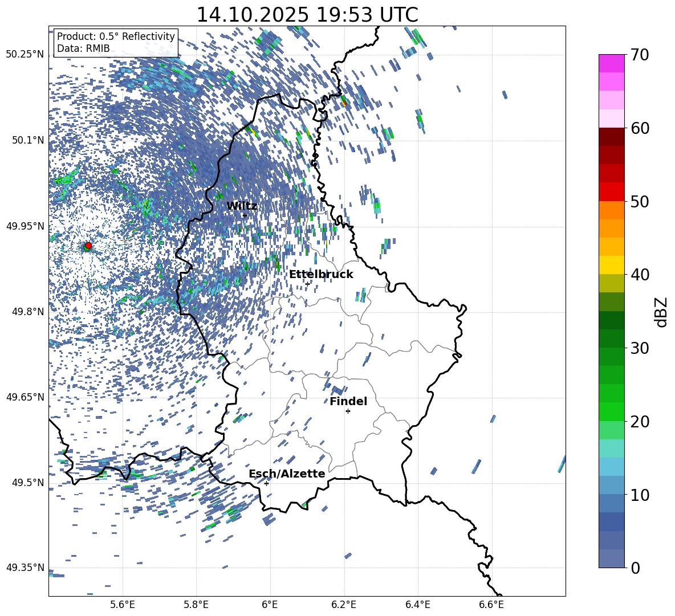Click the 49.35°N latitude label
This screenshot has width=675, height=616.
pos(25,568)
